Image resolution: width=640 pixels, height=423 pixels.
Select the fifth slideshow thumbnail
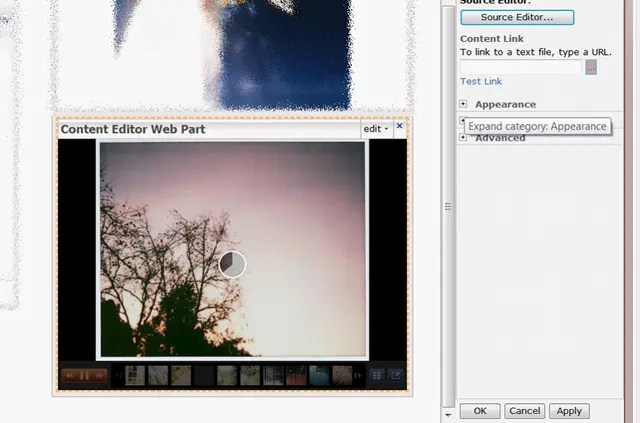click(x=227, y=375)
